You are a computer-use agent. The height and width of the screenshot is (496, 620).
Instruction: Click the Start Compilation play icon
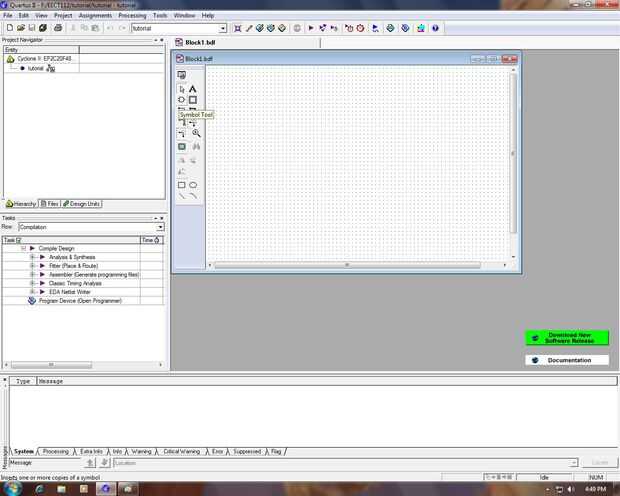click(x=311, y=28)
